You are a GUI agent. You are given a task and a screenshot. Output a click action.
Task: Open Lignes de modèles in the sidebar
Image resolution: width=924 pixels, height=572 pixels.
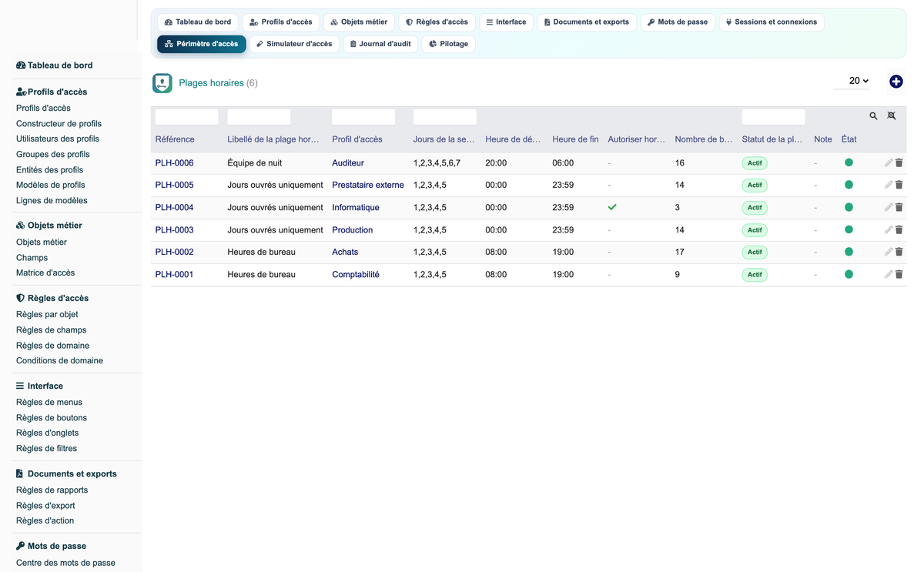pos(52,201)
